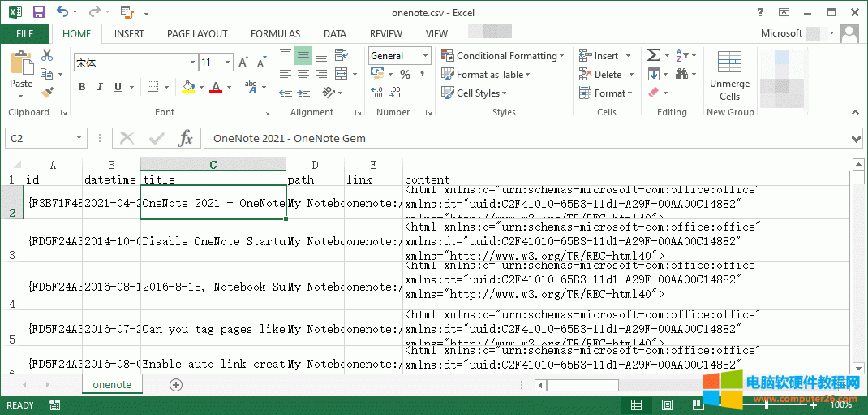Select the Format Painter brush
This screenshot has height=415, width=868.
tap(47, 92)
